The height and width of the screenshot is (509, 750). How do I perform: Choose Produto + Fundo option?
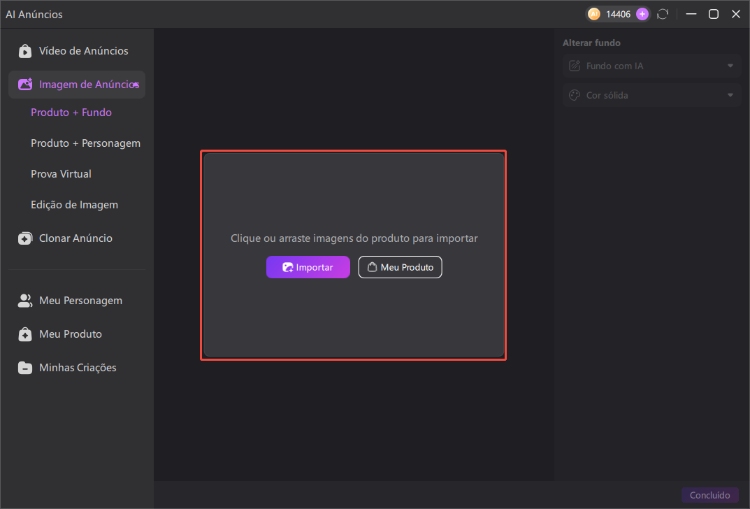coord(71,112)
